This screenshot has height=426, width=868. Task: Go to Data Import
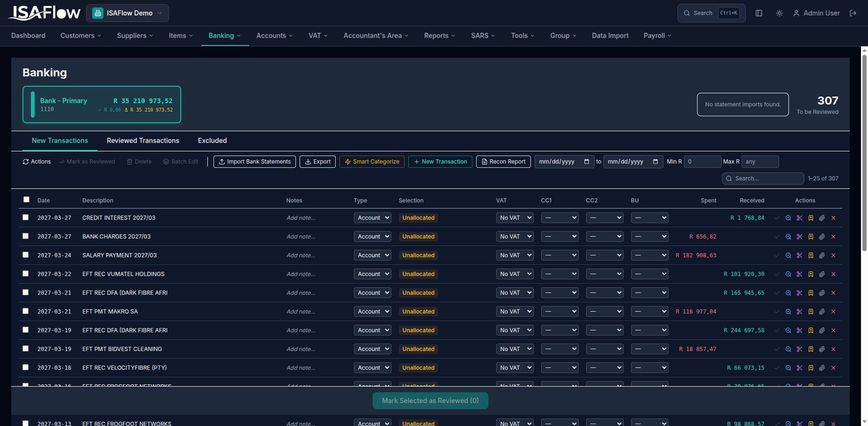pyautogui.click(x=610, y=36)
